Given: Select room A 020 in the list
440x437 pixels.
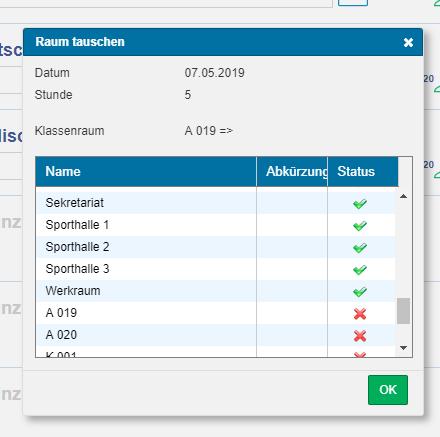Looking at the screenshot, I should click(215, 335).
